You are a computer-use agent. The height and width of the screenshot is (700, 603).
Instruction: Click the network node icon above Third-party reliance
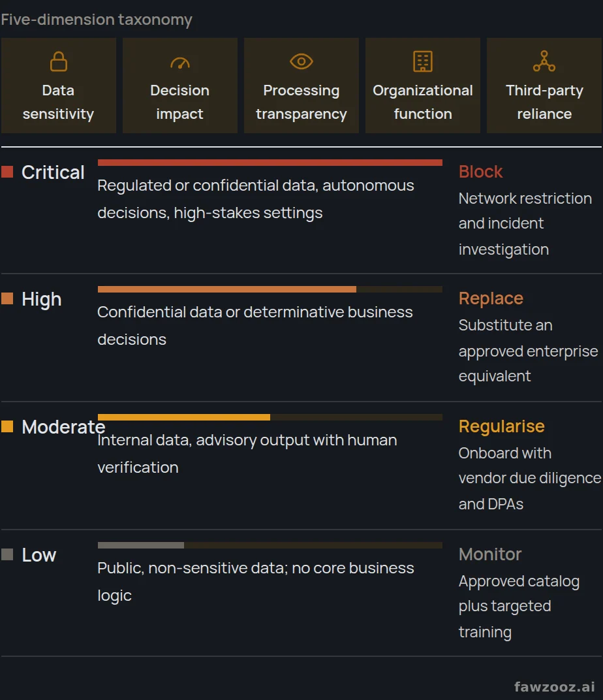pyautogui.click(x=544, y=61)
